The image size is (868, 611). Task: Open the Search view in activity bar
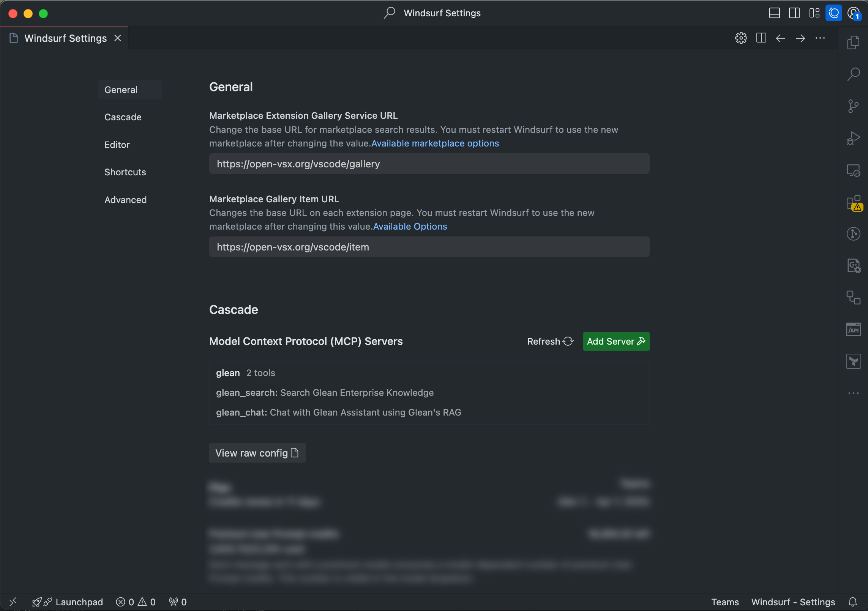[x=853, y=74]
